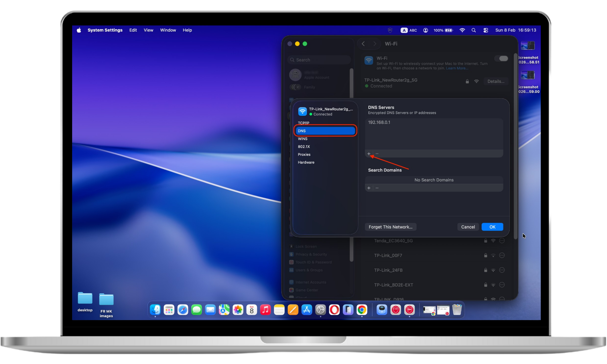Open Google Chrome from the Dock
The image size is (607, 364).
(363, 310)
